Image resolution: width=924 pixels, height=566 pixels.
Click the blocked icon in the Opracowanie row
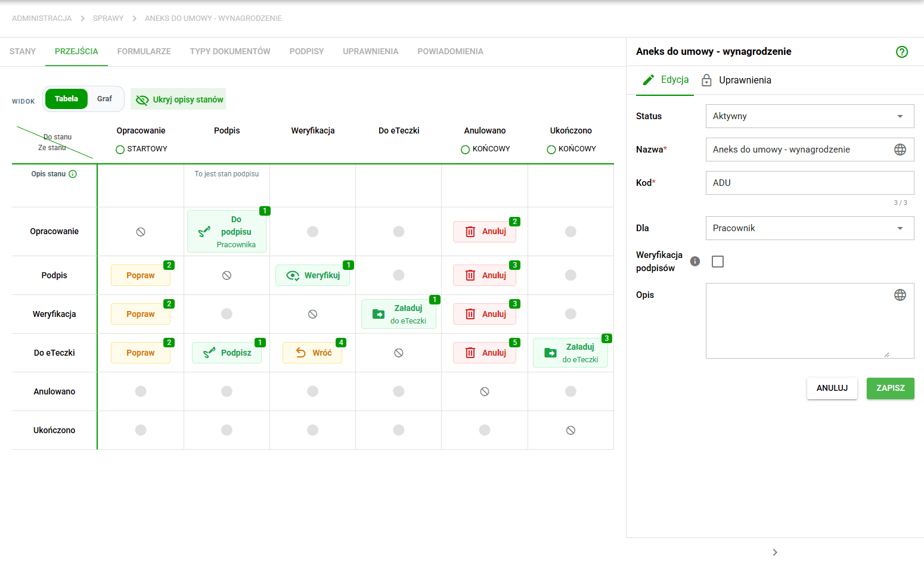tap(141, 232)
